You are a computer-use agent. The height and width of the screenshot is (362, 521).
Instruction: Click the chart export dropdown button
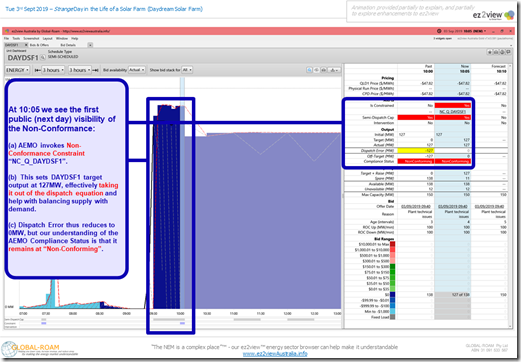pyautogui.click(x=334, y=70)
